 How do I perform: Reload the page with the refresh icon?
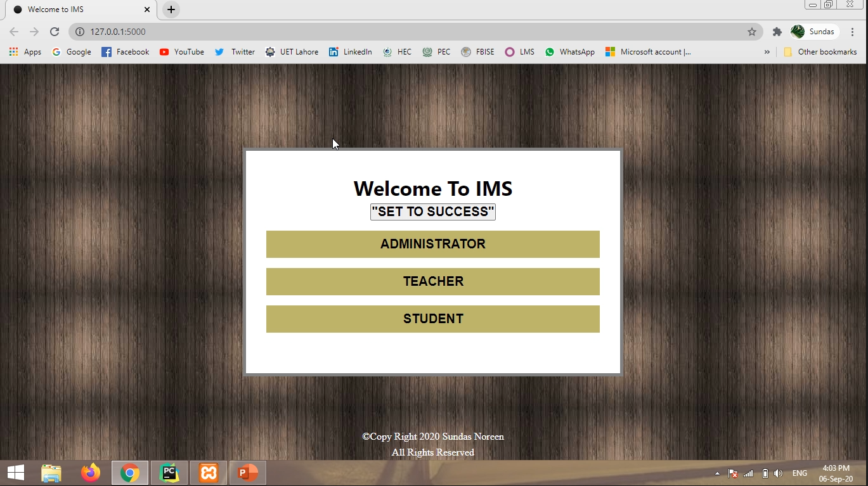pos(55,32)
